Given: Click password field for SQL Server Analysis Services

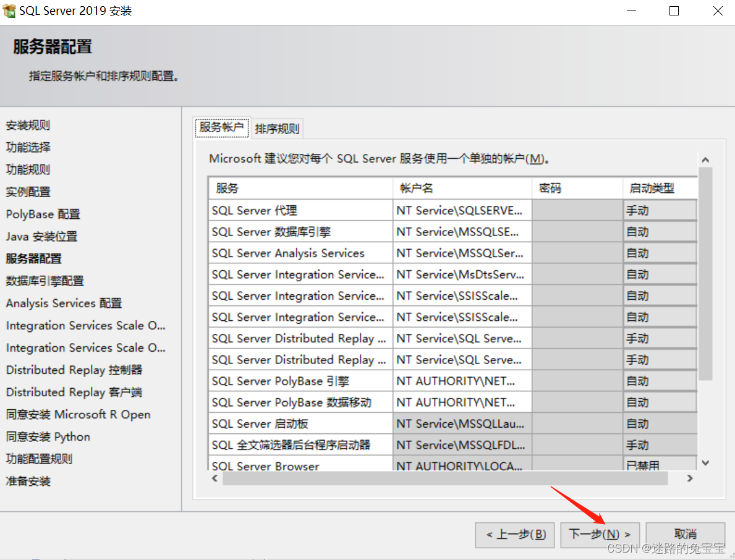Looking at the screenshot, I should (577, 253).
